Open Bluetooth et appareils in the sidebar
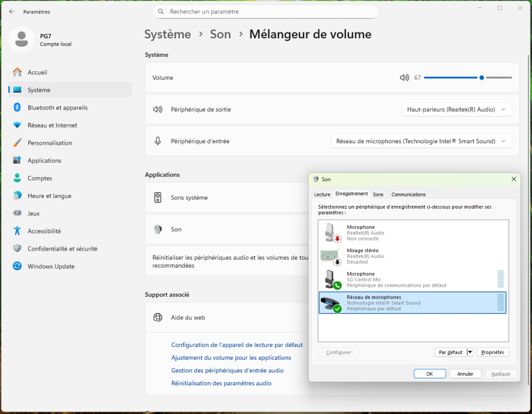 70,107
